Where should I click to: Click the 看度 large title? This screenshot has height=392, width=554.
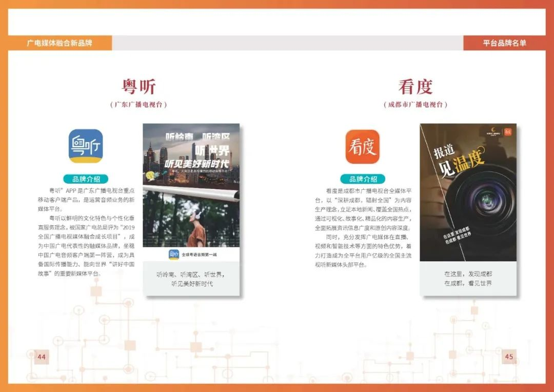click(x=415, y=86)
